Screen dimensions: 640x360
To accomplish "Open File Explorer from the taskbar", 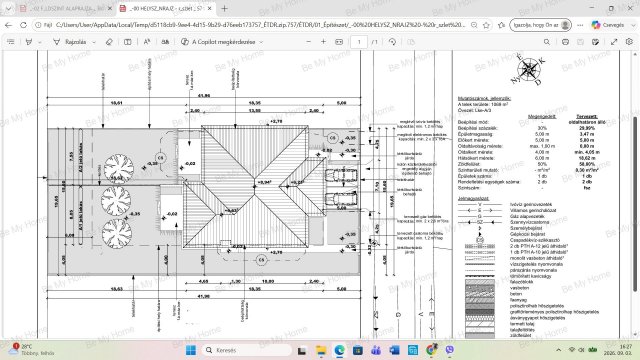I will pos(321,350).
